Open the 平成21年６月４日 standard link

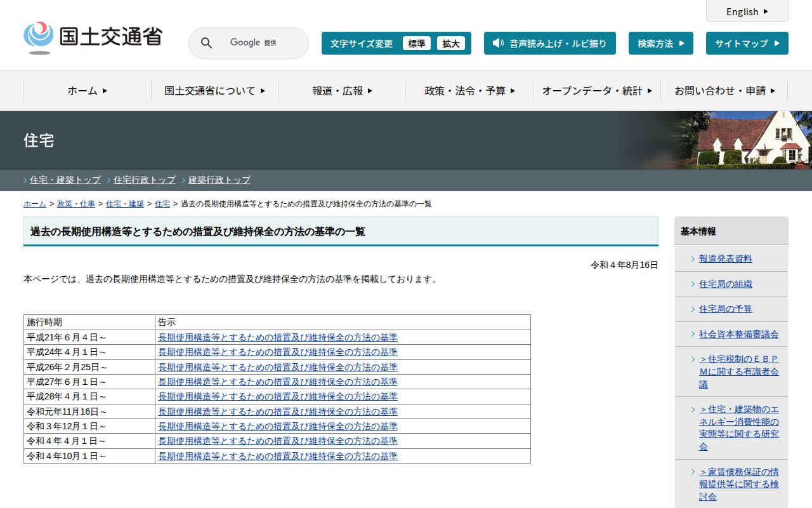[x=277, y=337]
